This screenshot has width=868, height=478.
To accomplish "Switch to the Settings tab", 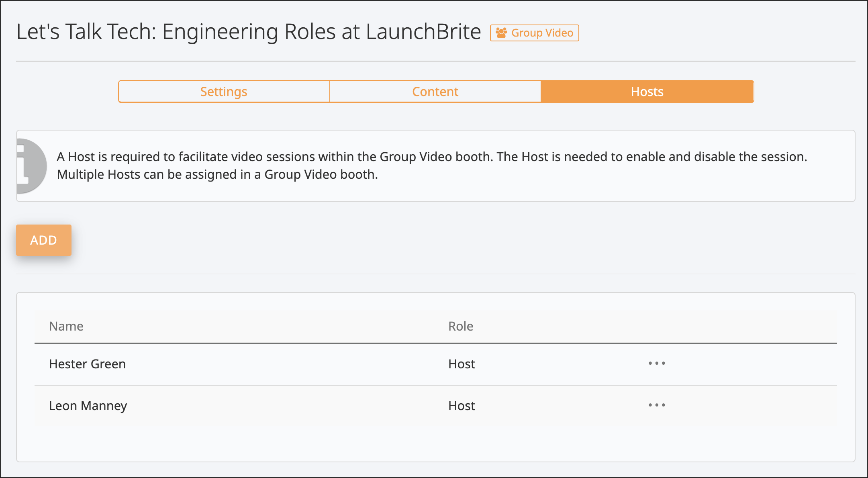I will (224, 92).
